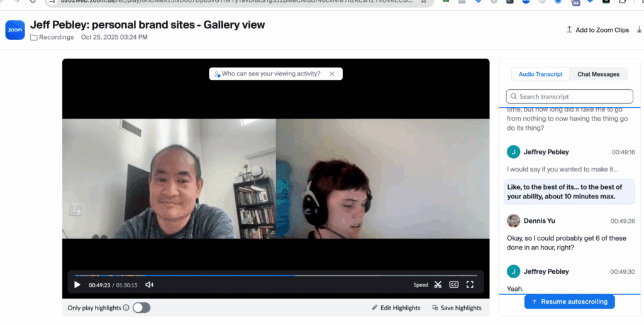Screen dimensions: 644x326
Task: Click the date text 'Oct 25, 2025 03:24 PM'
Action: tap(114, 37)
